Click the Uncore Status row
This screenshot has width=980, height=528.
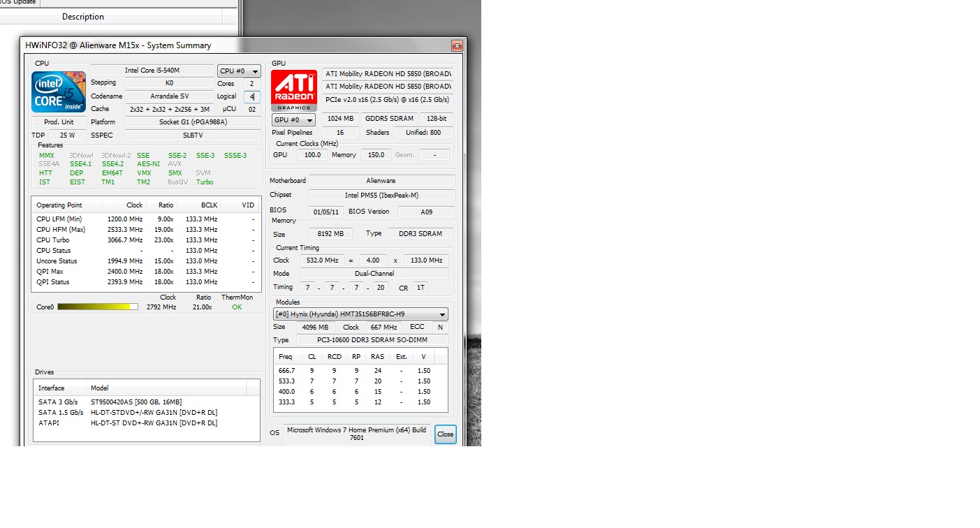[x=146, y=261]
